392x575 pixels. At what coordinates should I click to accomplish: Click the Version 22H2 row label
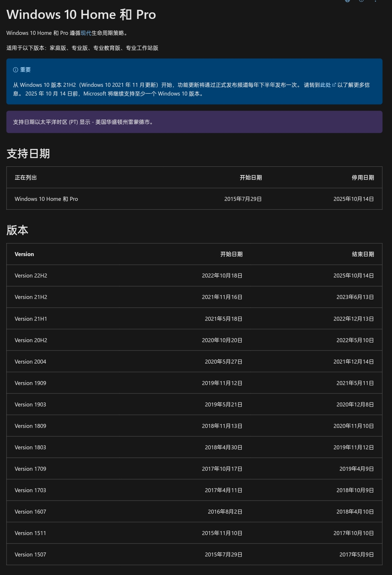click(31, 276)
